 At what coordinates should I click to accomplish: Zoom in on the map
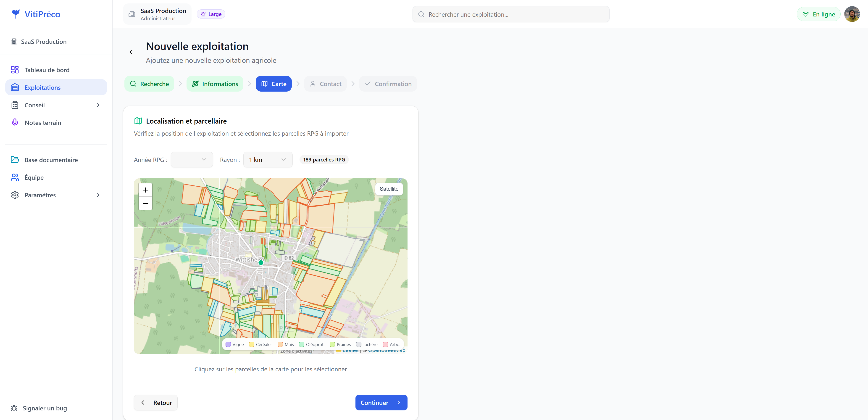(x=146, y=190)
